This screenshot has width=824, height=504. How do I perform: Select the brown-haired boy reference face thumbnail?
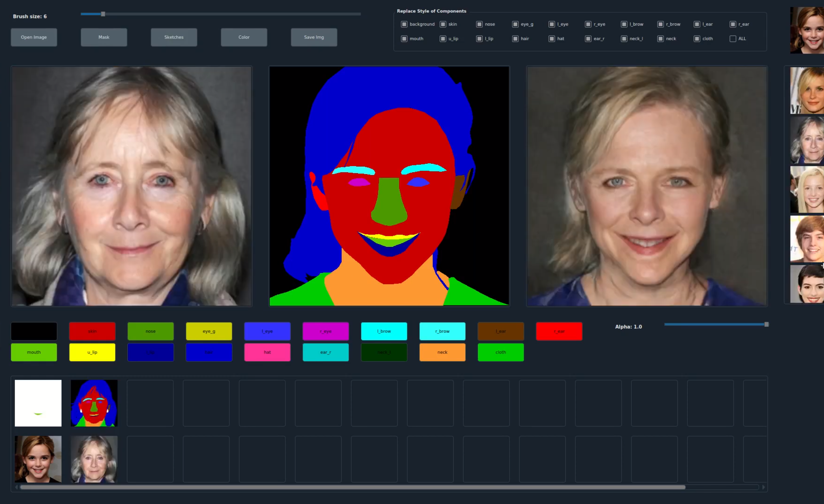(x=807, y=239)
